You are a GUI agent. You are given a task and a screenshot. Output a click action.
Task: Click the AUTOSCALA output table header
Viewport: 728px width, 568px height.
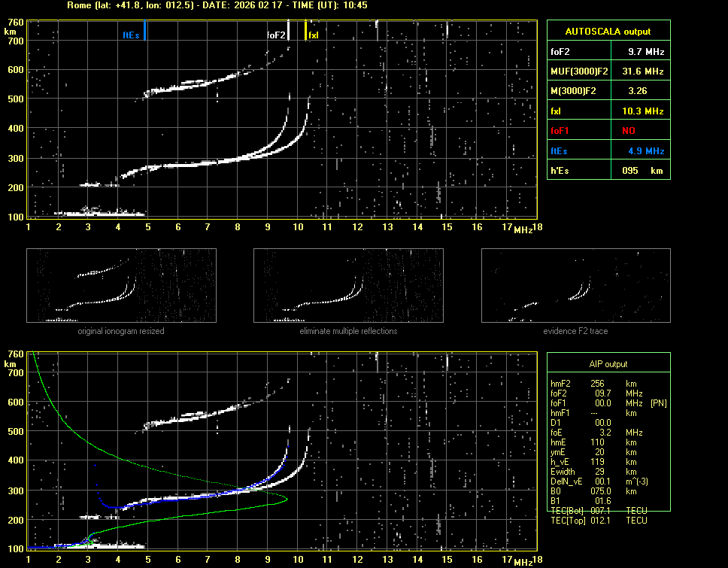coord(608,32)
